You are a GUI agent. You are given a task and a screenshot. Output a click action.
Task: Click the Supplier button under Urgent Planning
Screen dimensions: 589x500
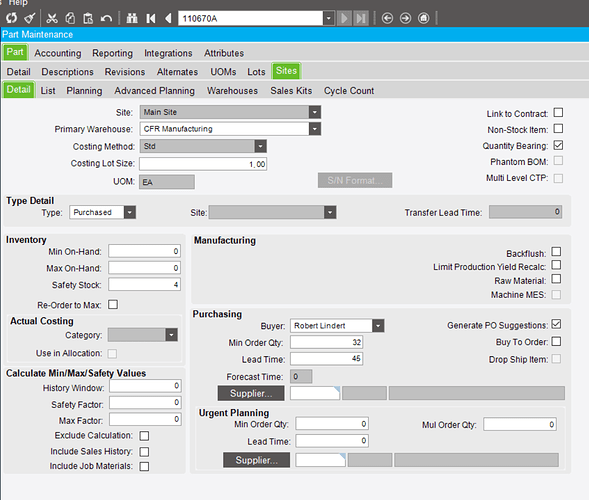pyautogui.click(x=257, y=460)
